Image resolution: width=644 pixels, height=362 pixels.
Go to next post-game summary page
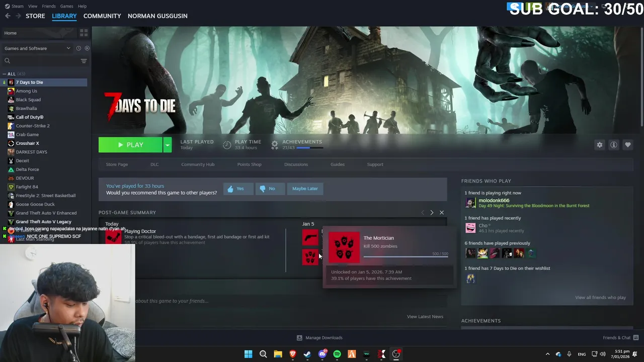432,213
